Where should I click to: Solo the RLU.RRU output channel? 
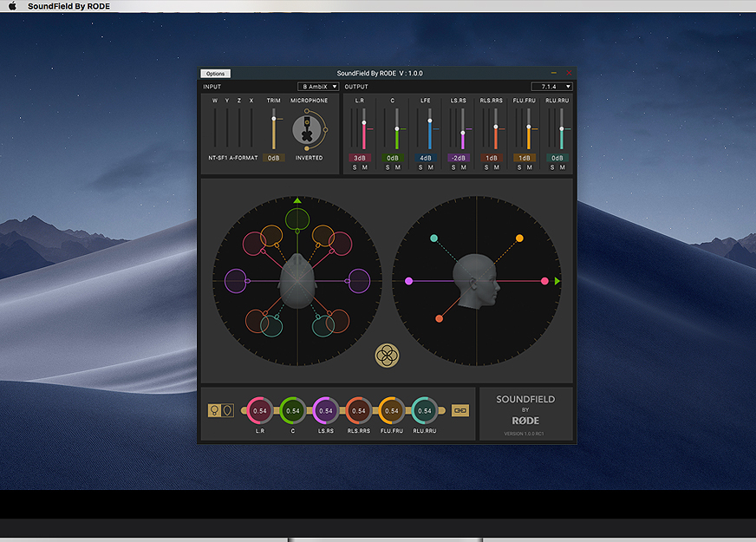[x=552, y=167]
